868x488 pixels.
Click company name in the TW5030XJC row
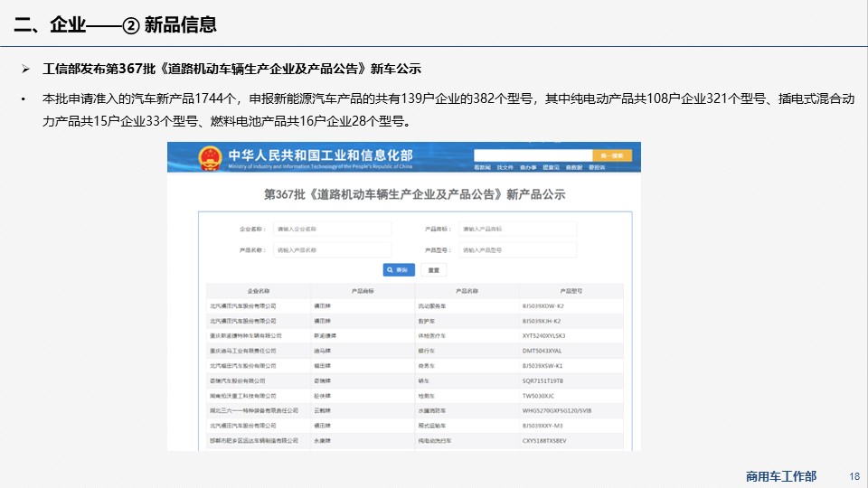[x=242, y=396]
